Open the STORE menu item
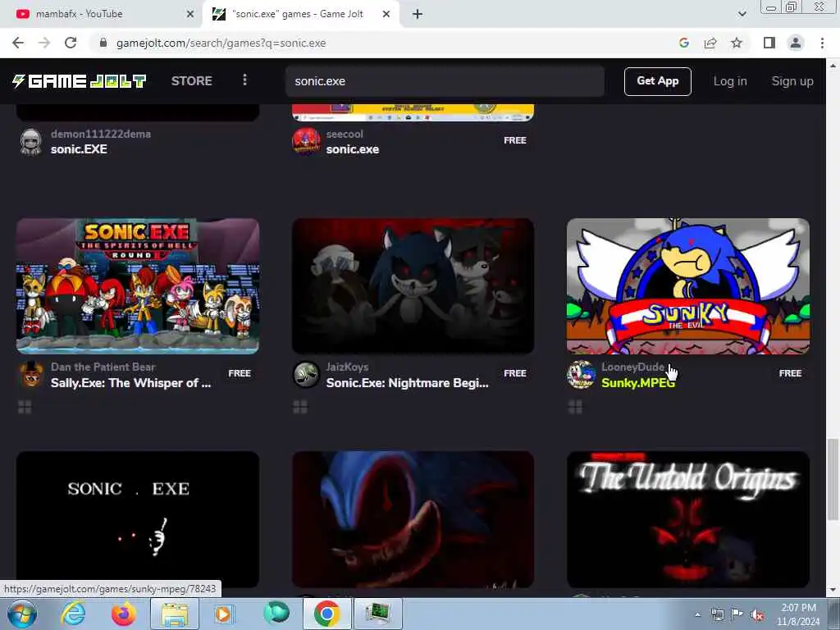 pyautogui.click(x=191, y=81)
